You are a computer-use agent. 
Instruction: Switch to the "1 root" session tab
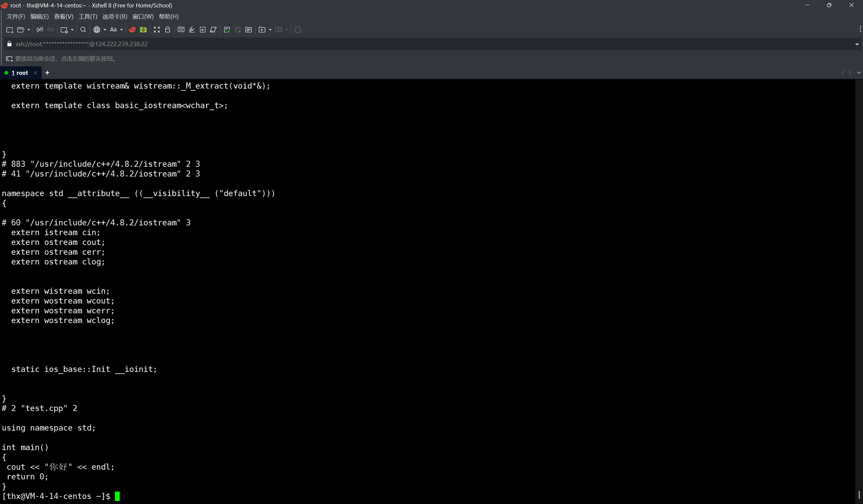(x=20, y=73)
